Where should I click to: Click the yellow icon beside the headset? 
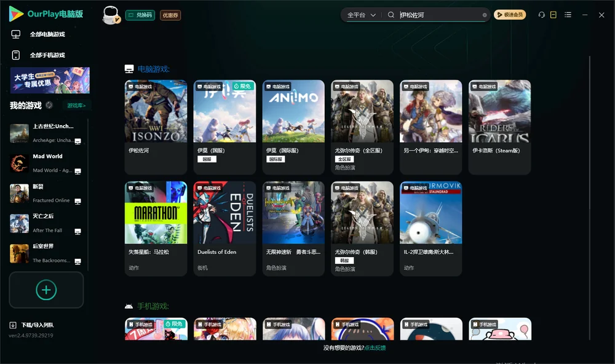(x=553, y=15)
